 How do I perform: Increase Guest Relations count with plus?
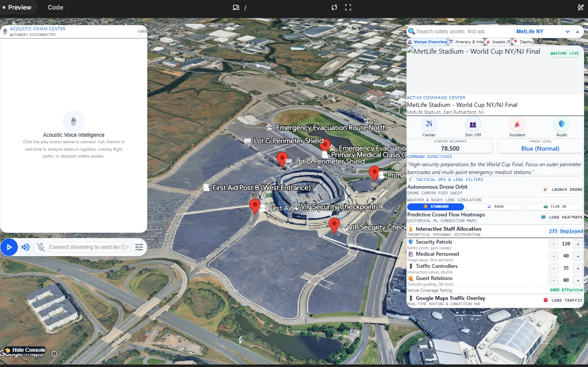[578, 280]
